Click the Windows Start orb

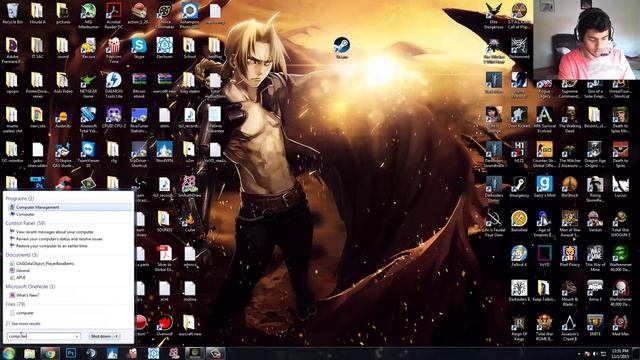[x=9, y=353]
